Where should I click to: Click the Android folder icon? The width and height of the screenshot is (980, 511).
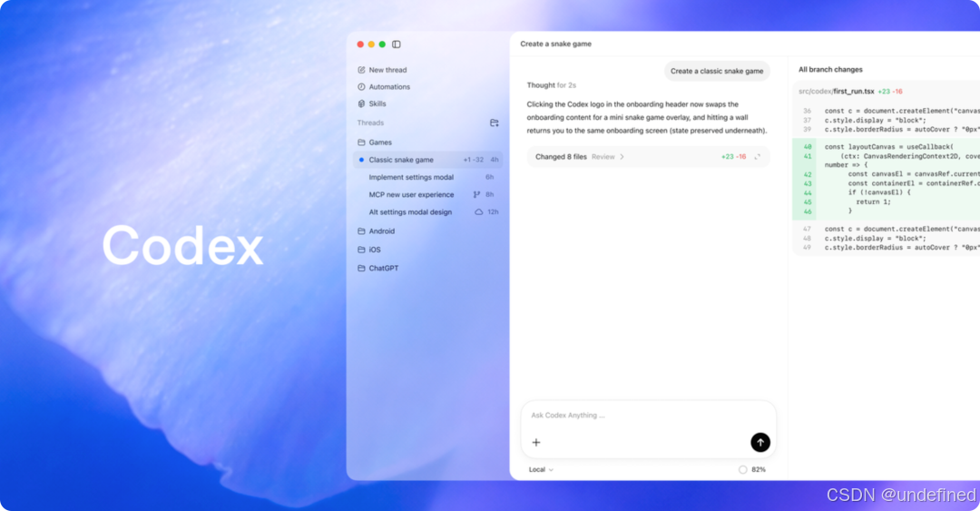(x=361, y=231)
